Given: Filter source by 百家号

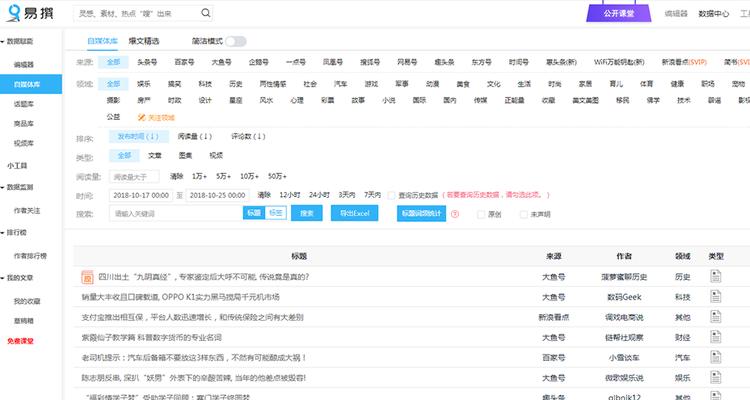Looking at the screenshot, I should click(x=184, y=62).
